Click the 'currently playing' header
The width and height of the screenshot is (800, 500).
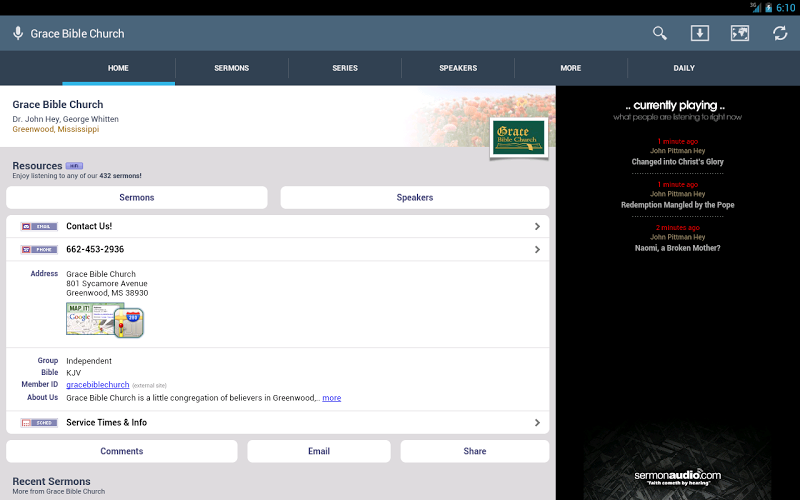coord(675,106)
